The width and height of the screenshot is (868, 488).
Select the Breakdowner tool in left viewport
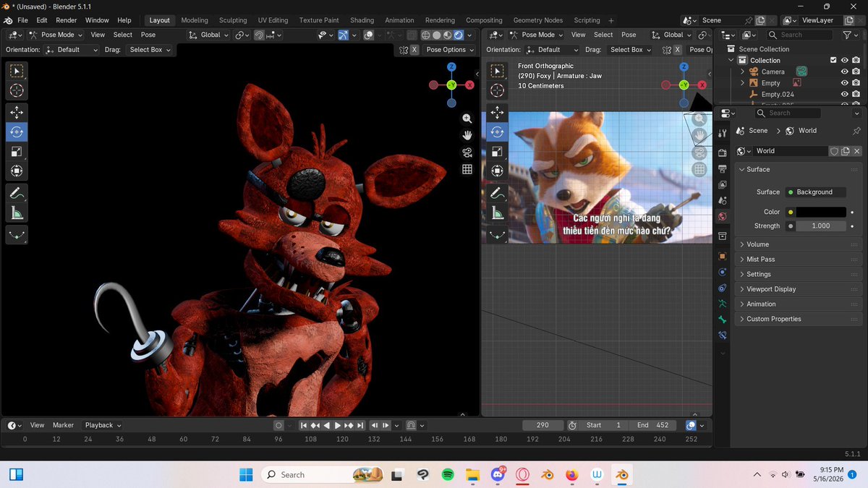click(x=17, y=234)
